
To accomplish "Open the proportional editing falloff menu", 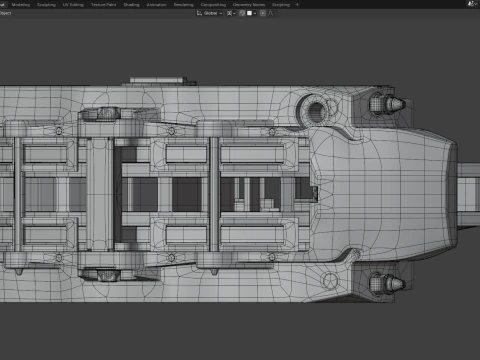I will click(271, 13).
